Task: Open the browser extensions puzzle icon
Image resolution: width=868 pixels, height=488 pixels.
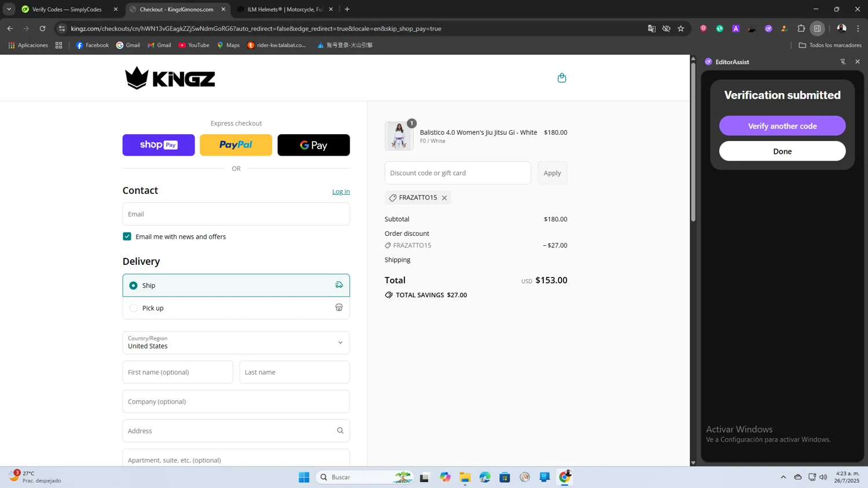Action: coord(801,28)
